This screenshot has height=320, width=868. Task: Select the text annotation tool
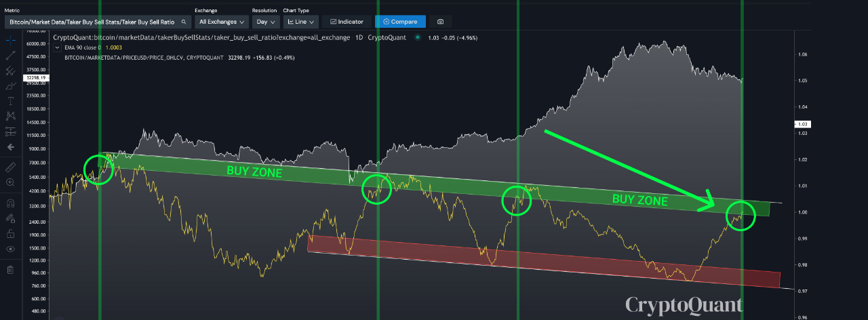pyautogui.click(x=10, y=101)
